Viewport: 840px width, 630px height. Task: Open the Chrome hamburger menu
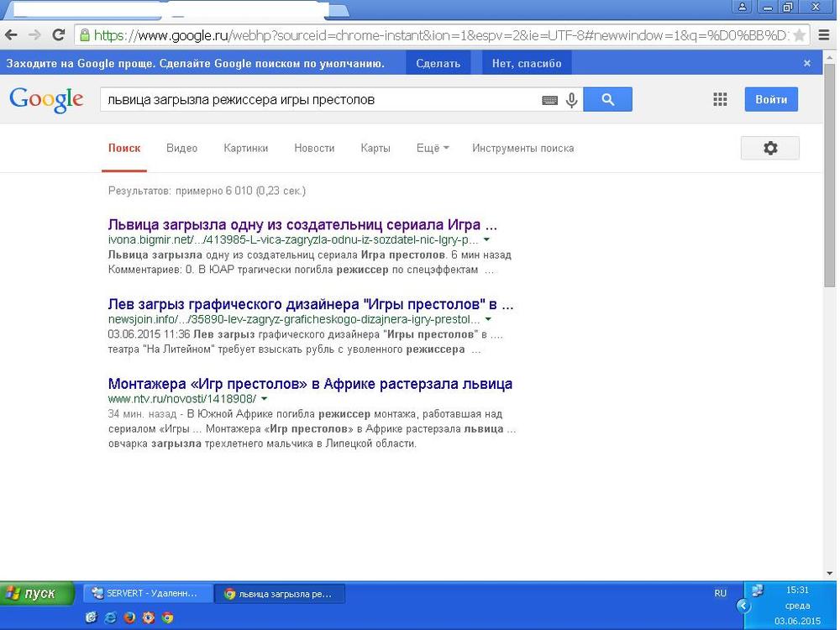click(824, 35)
